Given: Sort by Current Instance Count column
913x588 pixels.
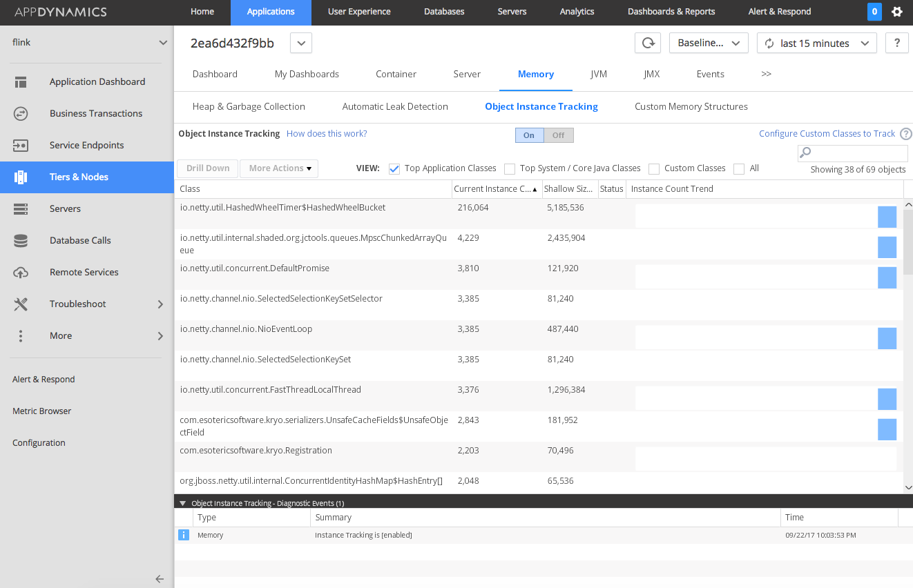Looking at the screenshot, I should [x=496, y=189].
